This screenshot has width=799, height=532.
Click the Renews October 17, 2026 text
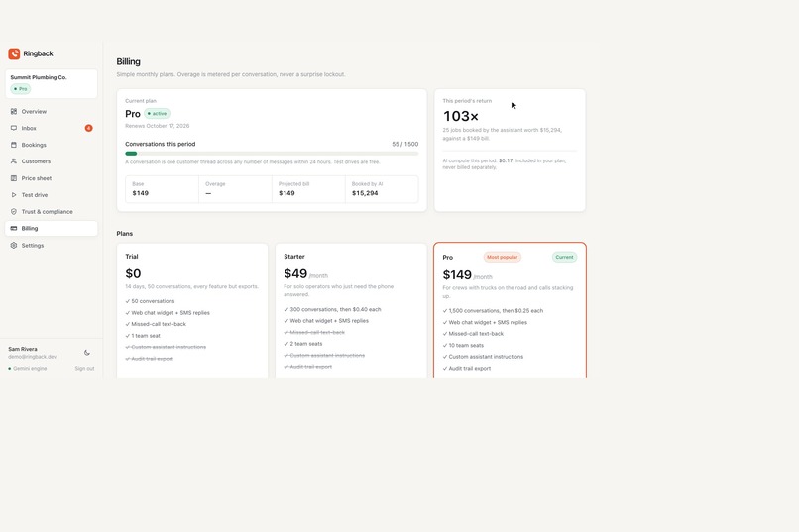[157, 126]
